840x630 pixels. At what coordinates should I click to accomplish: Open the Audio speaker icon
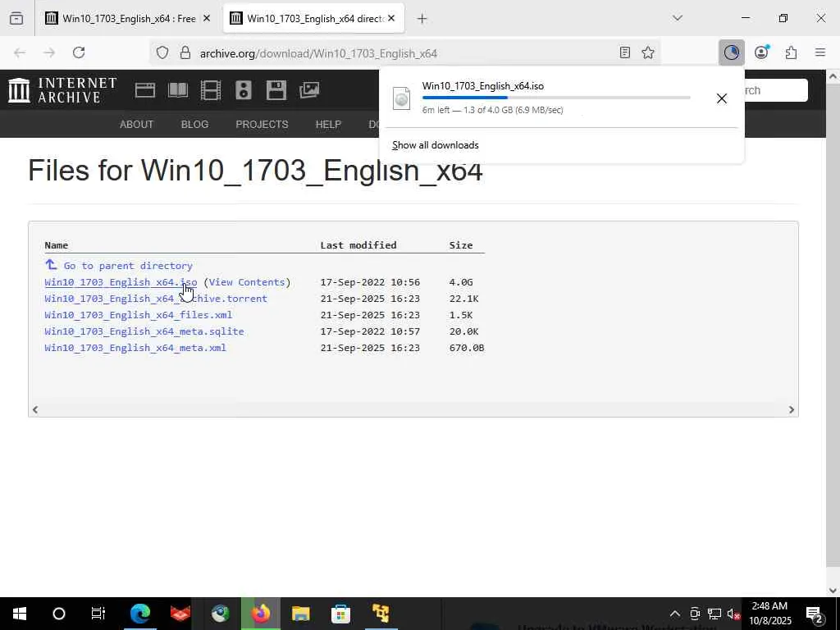point(243,90)
